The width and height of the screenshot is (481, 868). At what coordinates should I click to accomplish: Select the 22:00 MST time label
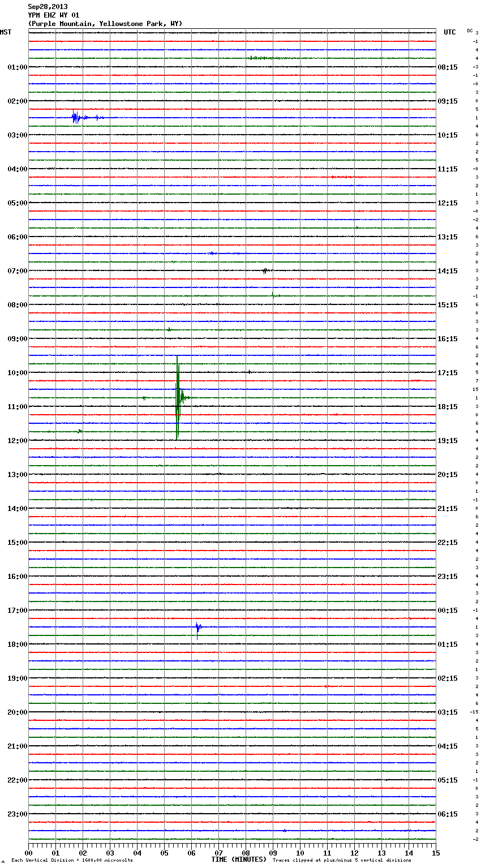(x=18, y=780)
